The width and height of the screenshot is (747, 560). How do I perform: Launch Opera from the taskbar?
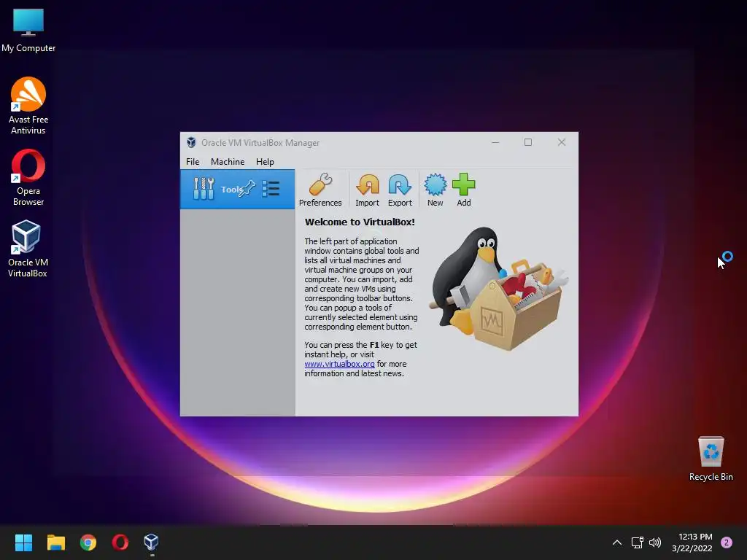[x=120, y=542]
